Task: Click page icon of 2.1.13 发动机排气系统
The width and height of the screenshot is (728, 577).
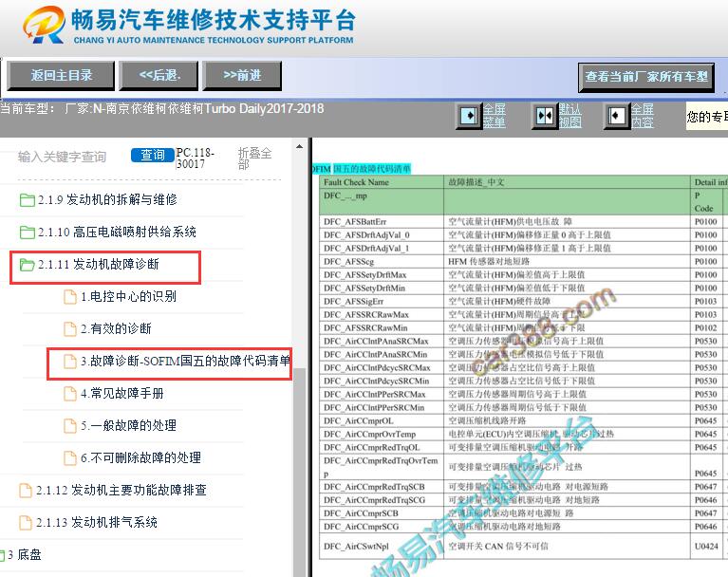Action: coord(25,523)
